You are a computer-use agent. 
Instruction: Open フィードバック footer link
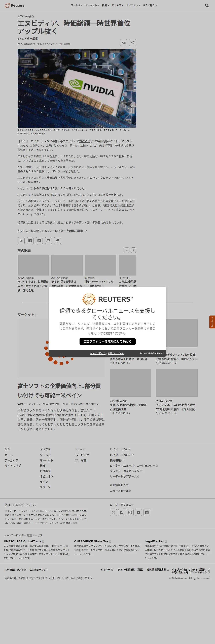pos(200,572)
